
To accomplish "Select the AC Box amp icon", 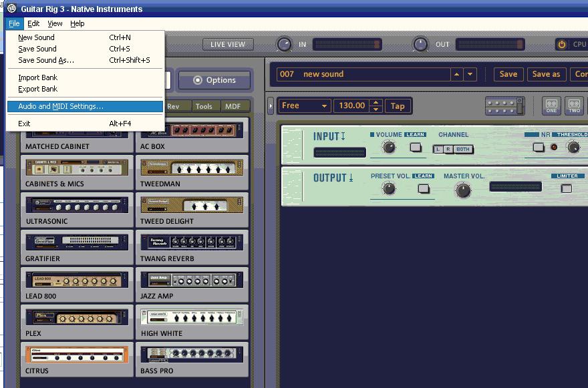I will click(x=192, y=131).
